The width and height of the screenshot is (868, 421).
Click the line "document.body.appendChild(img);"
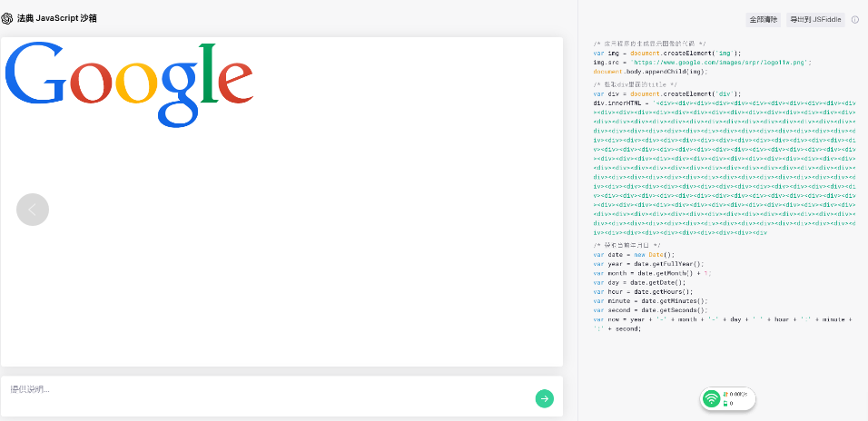[650, 72]
